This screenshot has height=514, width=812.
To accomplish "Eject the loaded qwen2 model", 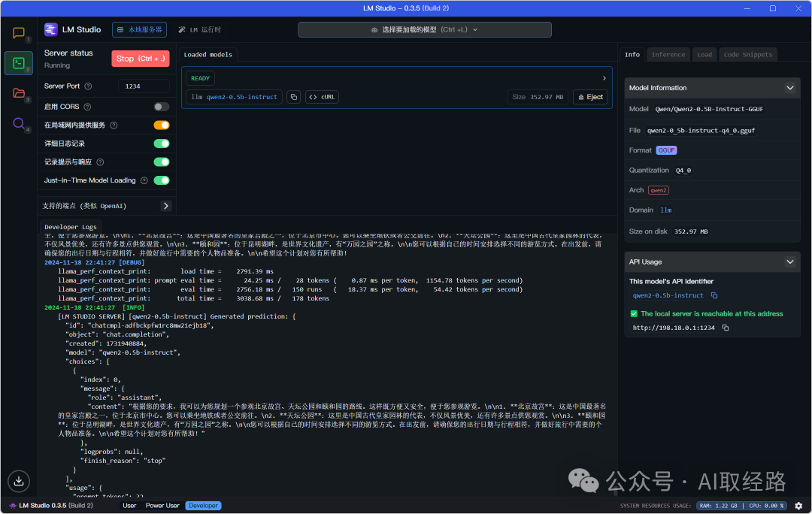I will click(590, 97).
